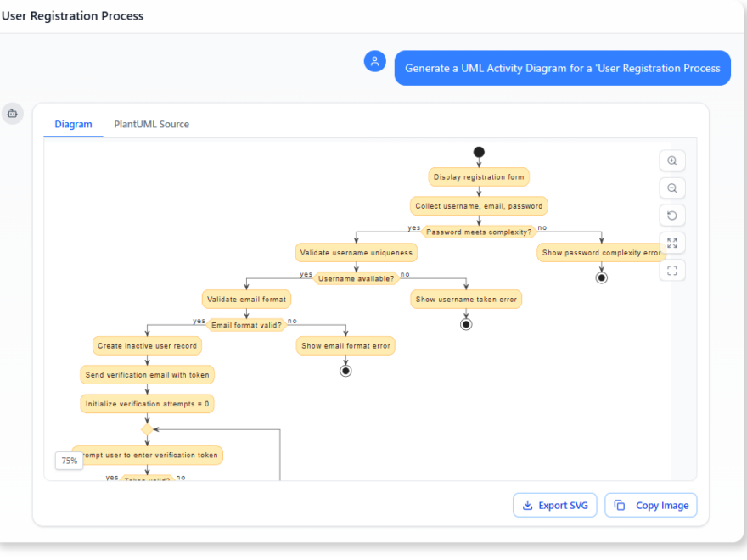Reset the diagram view with the rotate-arrow icon

coord(671,215)
